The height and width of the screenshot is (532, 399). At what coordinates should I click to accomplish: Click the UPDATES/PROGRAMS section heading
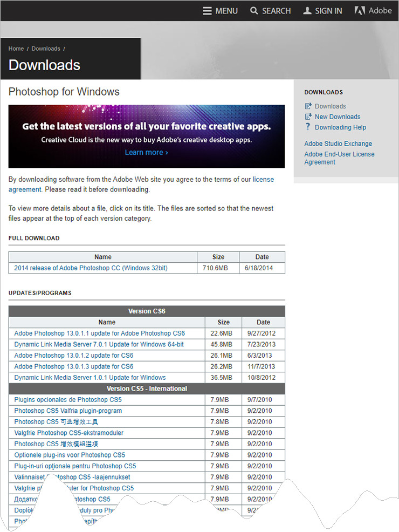(x=40, y=293)
